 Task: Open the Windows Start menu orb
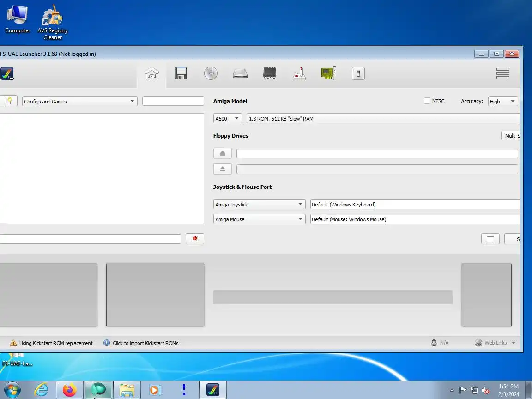[x=12, y=390]
